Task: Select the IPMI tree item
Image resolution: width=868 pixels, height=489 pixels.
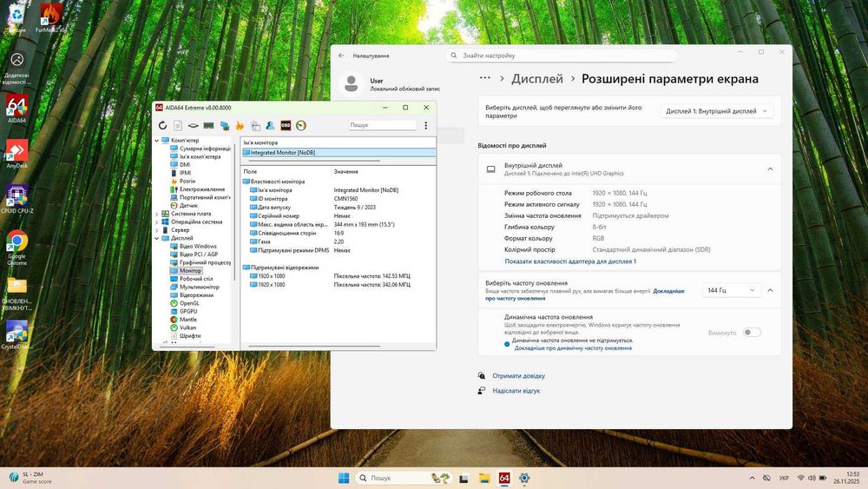Action: pyautogui.click(x=181, y=173)
